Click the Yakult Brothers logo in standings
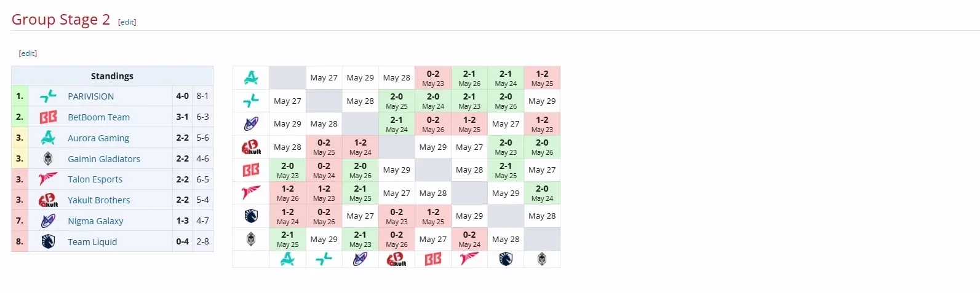 point(48,200)
